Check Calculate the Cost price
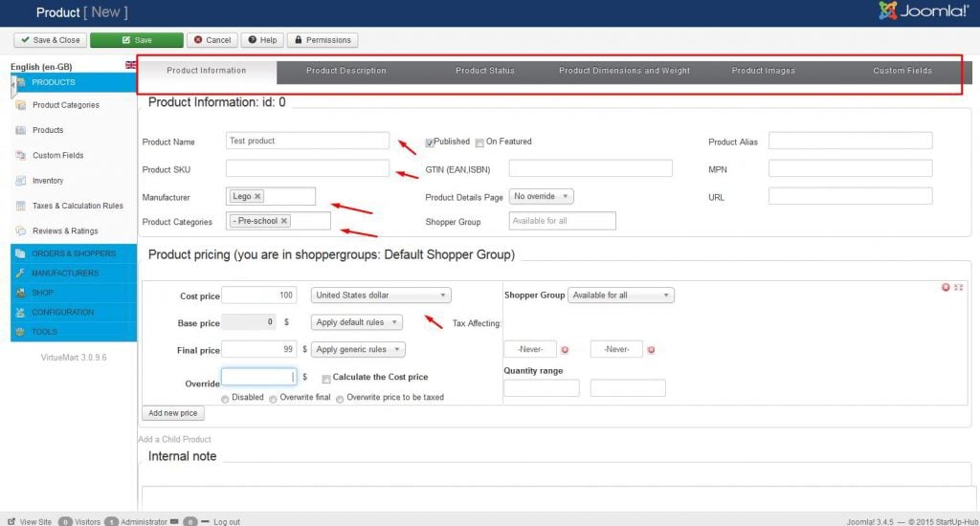This screenshot has width=980, height=526. pos(326,379)
